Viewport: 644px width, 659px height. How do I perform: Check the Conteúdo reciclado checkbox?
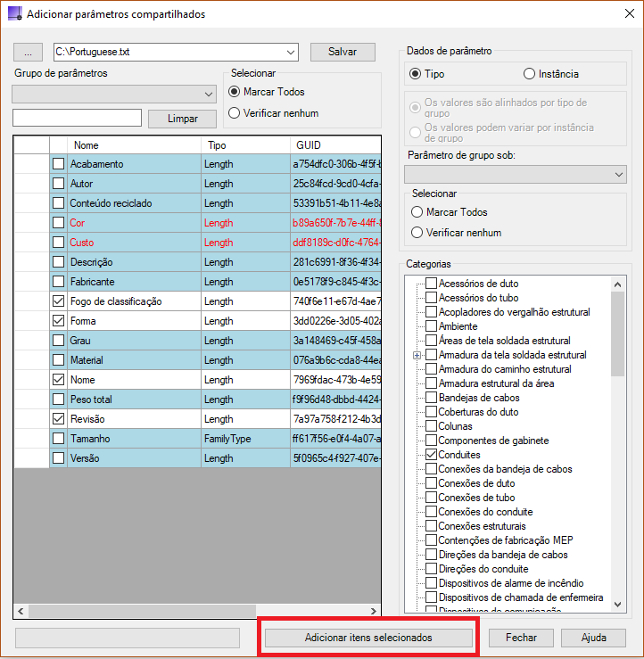(59, 203)
